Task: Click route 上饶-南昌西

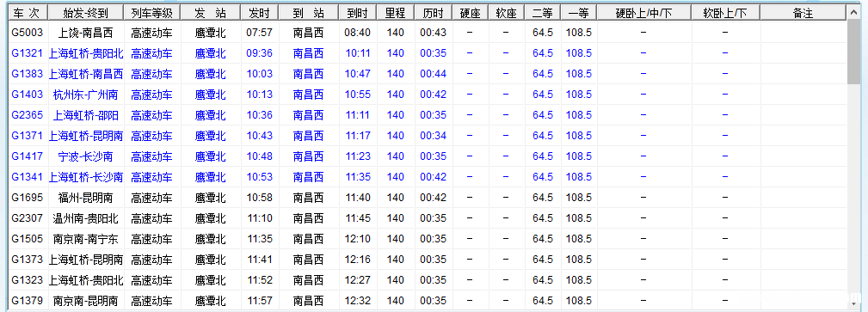Action: tap(86, 33)
